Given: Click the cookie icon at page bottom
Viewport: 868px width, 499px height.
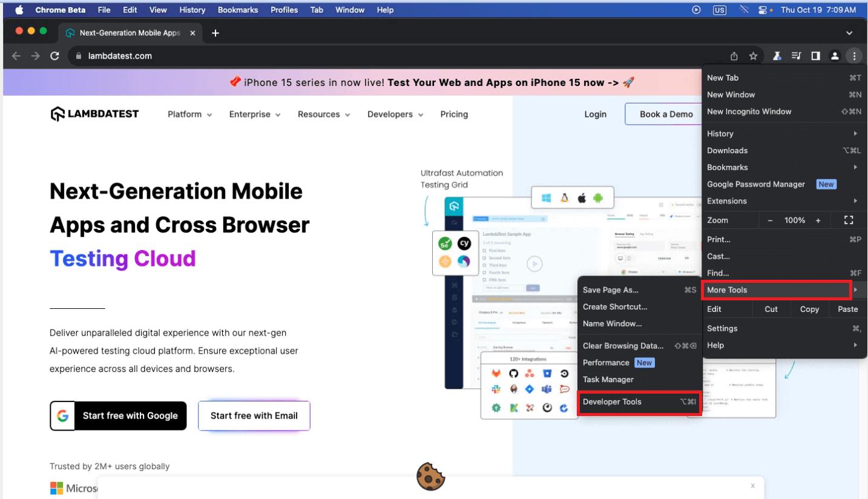Looking at the screenshot, I should [x=430, y=476].
